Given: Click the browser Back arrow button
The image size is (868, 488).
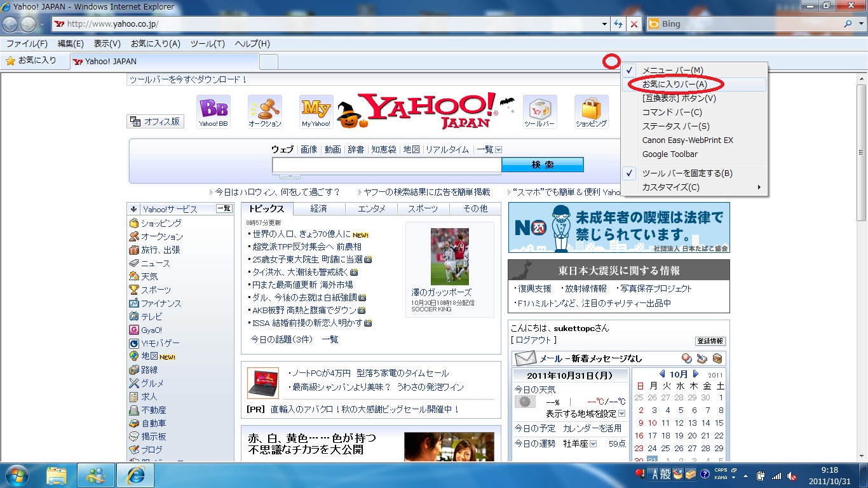Looking at the screenshot, I should pos(10,24).
